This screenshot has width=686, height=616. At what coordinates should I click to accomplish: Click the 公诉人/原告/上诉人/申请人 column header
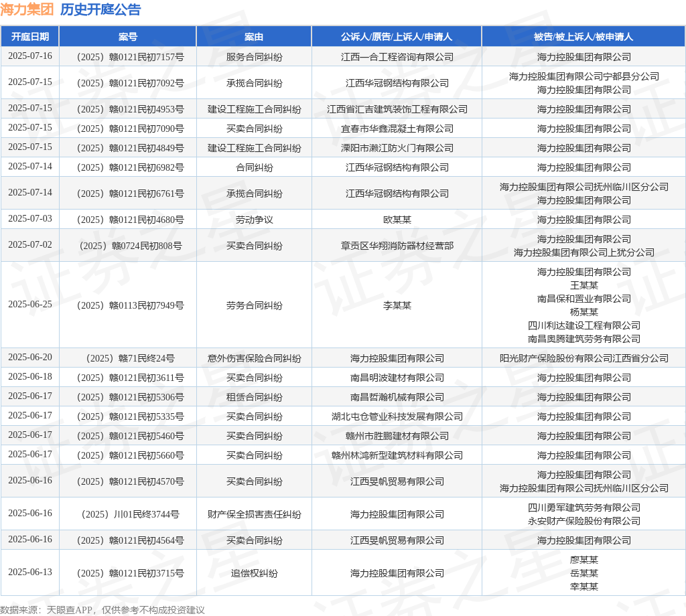click(397, 37)
